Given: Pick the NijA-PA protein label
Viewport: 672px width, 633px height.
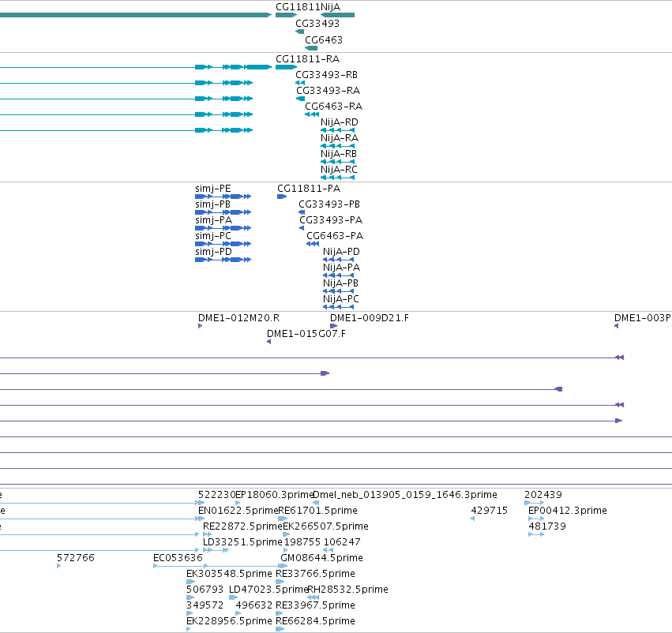Looking at the screenshot, I should click(341, 268).
